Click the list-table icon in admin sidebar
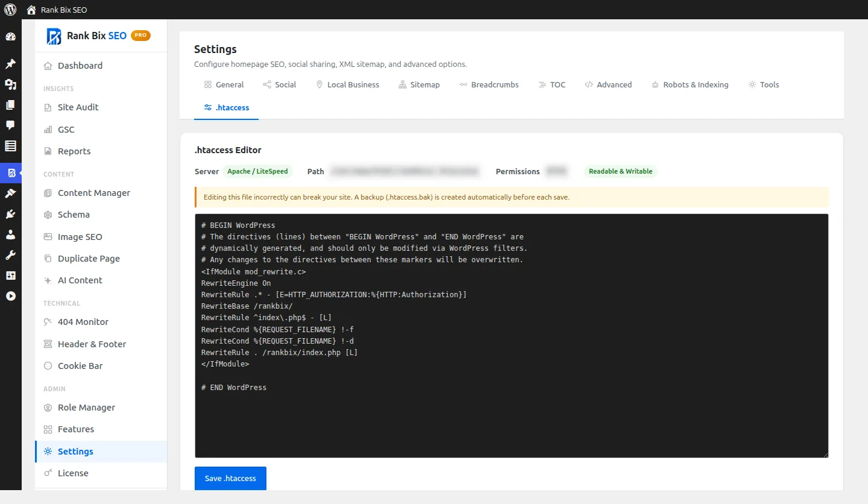 (x=10, y=146)
